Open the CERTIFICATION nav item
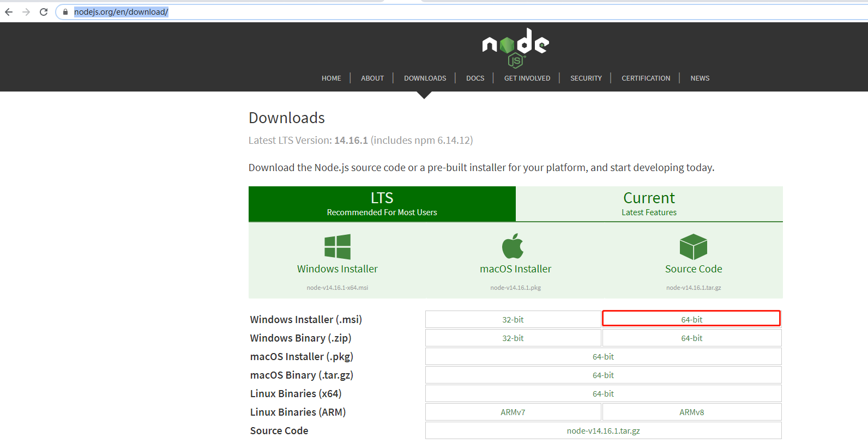The height and width of the screenshot is (444, 868). [x=646, y=78]
